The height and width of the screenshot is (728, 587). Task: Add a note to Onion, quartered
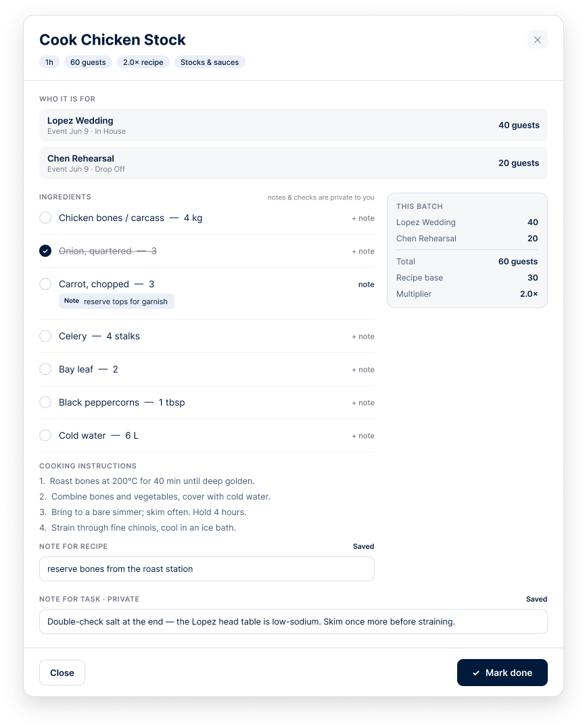pos(362,251)
